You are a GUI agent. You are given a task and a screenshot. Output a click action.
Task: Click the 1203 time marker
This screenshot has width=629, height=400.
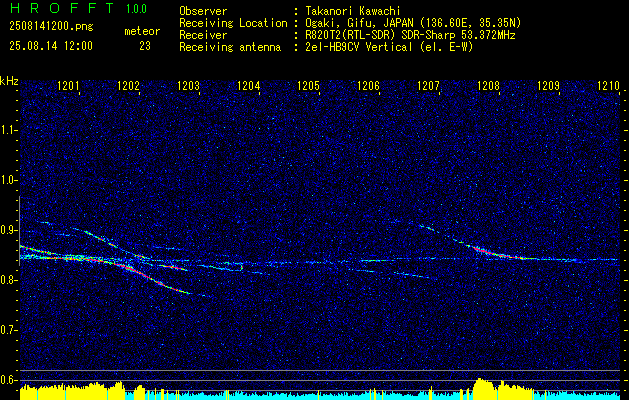tap(189, 85)
